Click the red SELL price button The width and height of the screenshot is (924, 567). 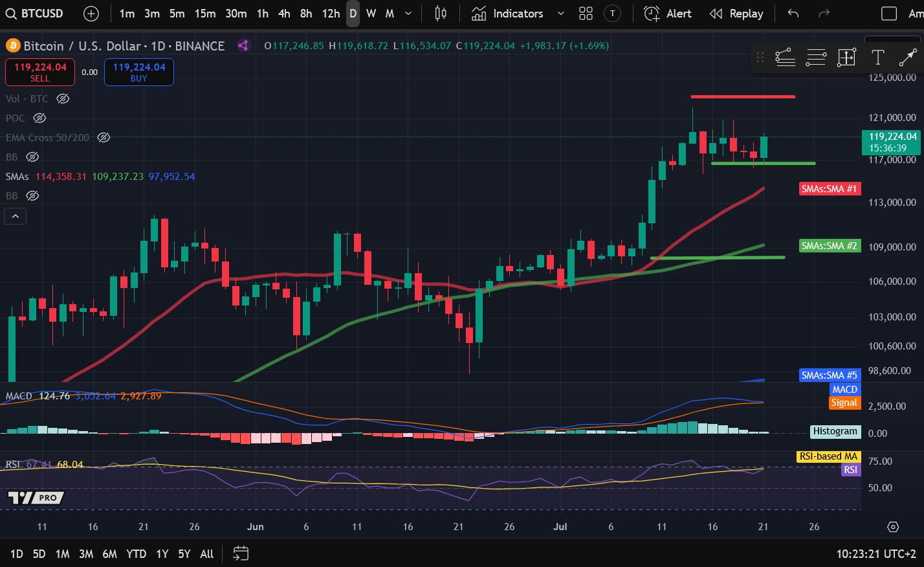pos(40,72)
